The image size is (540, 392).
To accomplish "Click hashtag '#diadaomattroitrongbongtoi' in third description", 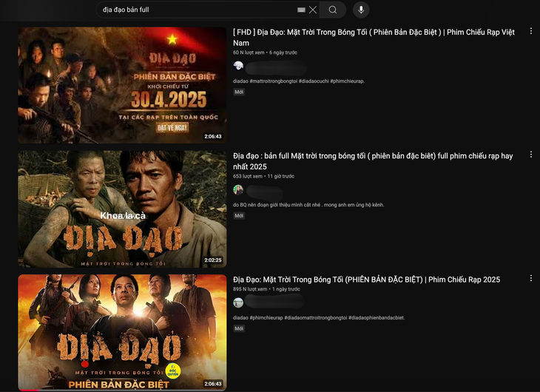I will pyautogui.click(x=315, y=318).
